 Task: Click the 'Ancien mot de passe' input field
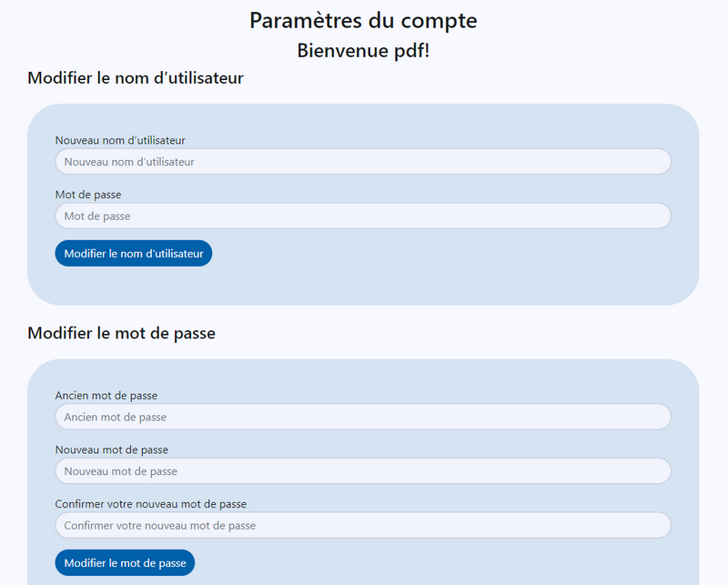pyautogui.click(x=363, y=417)
